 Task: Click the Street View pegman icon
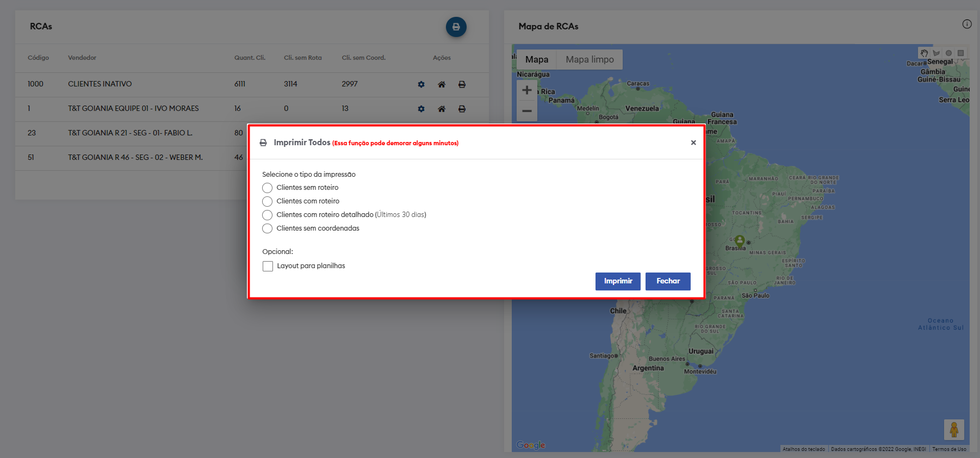point(954,430)
